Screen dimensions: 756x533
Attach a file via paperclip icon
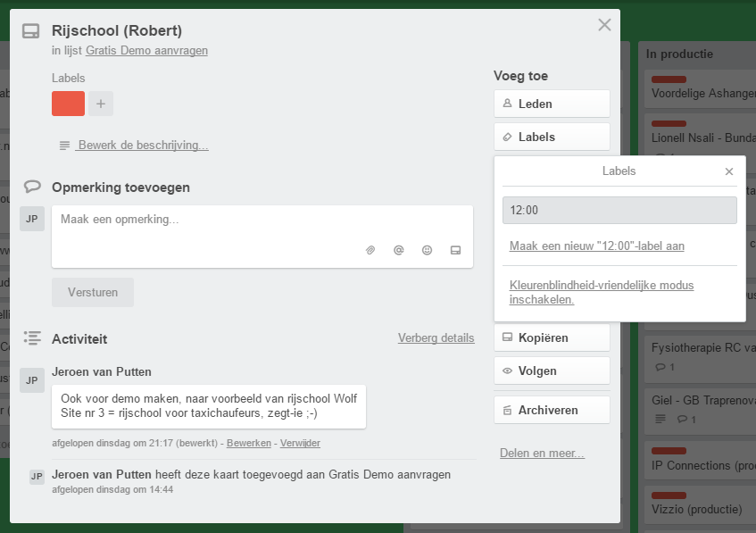pos(370,250)
